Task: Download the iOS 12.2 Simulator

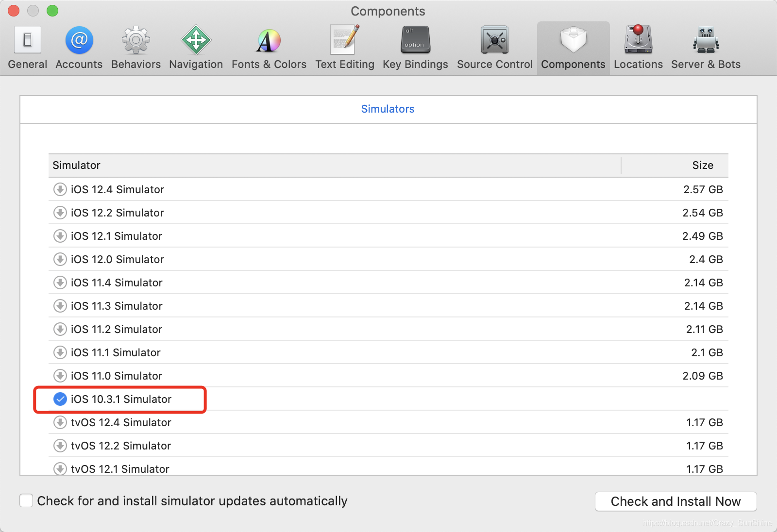Action: pyautogui.click(x=60, y=213)
